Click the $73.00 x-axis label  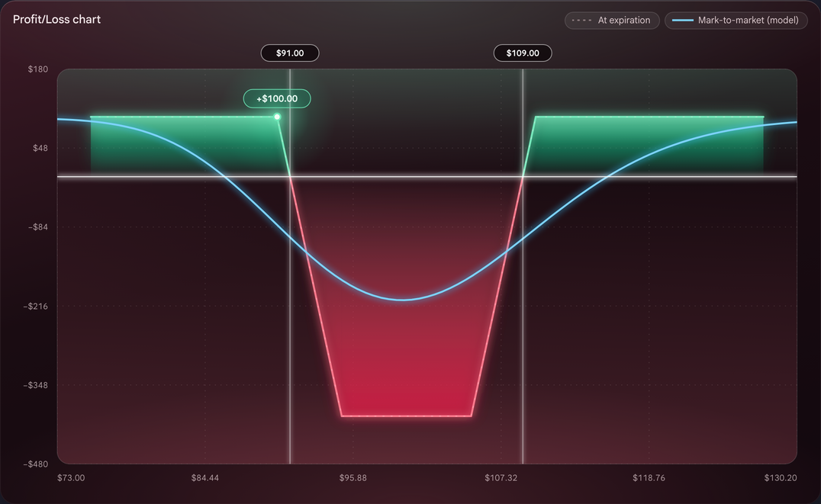(71, 478)
